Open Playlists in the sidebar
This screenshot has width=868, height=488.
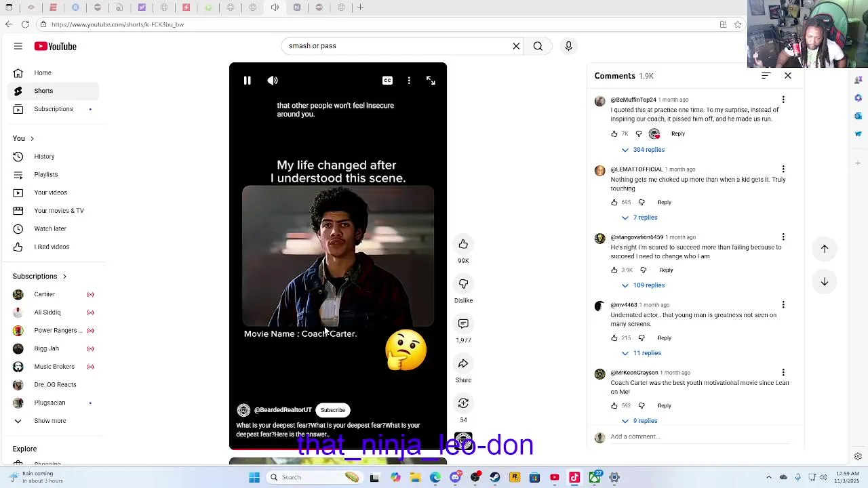(x=53, y=174)
